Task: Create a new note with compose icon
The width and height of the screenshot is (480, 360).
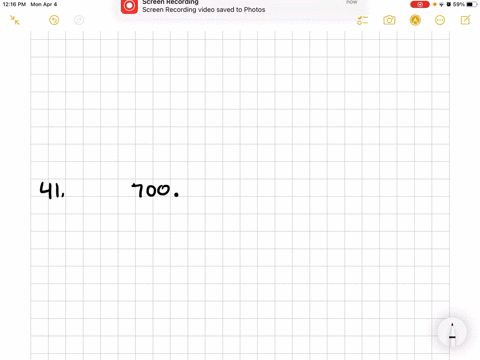Action: (x=465, y=20)
